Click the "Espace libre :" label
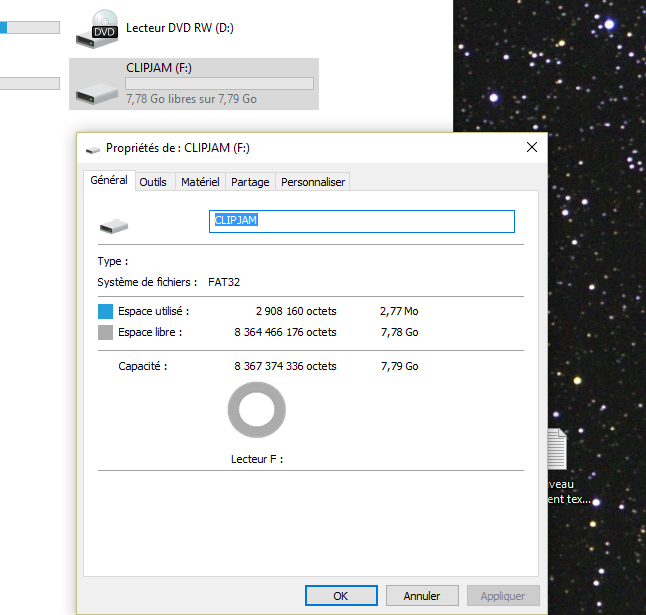The width and height of the screenshot is (646, 615). point(150,332)
